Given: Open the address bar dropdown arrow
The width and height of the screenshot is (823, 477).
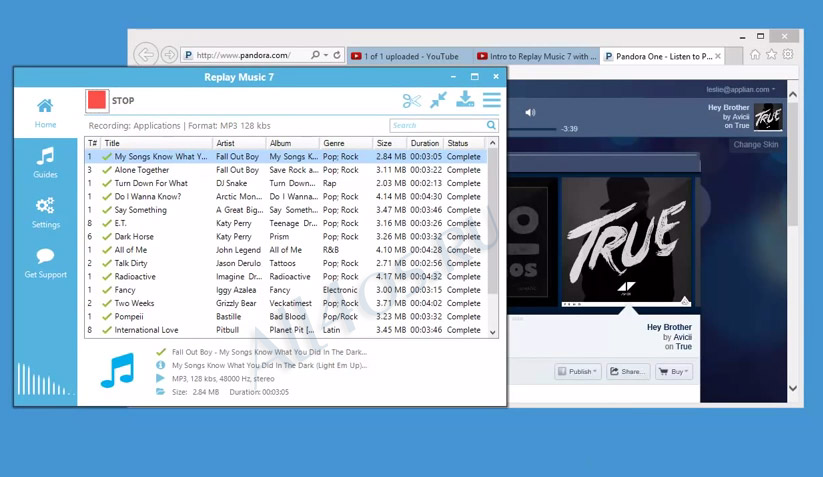Looking at the screenshot, I should point(326,55).
